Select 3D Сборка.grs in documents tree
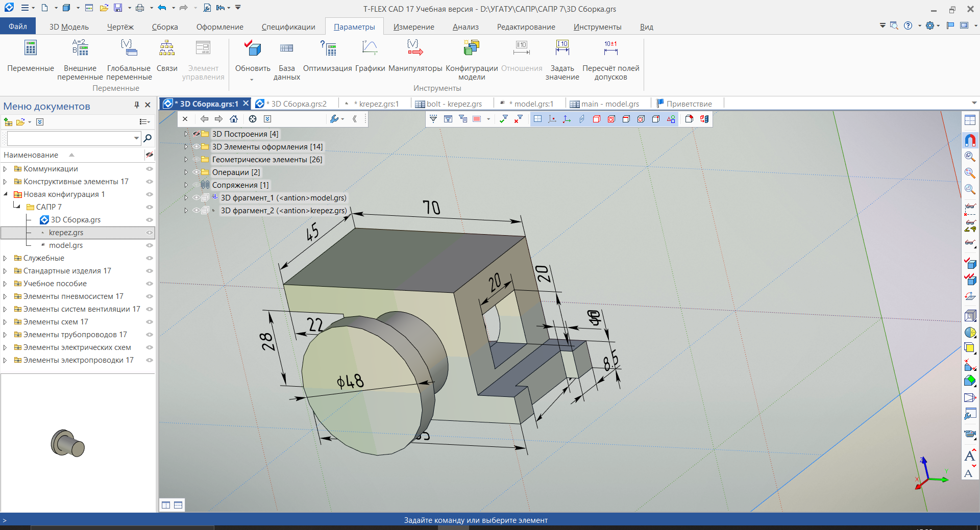Image resolution: width=980 pixels, height=530 pixels. (x=76, y=220)
